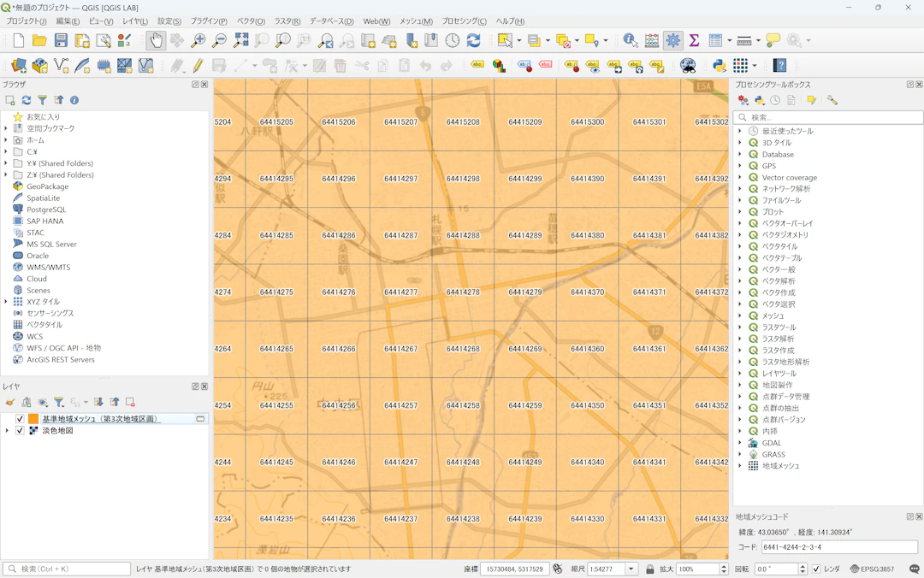The image size is (924, 578).
Task: Click the Processing toolbox 検索 search field
Action: coord(828,117)
